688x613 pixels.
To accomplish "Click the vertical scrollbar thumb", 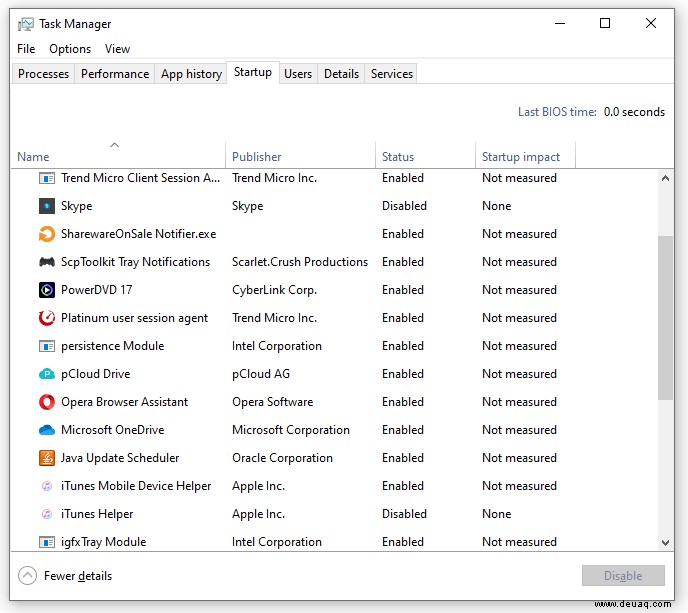I will 665,318.
